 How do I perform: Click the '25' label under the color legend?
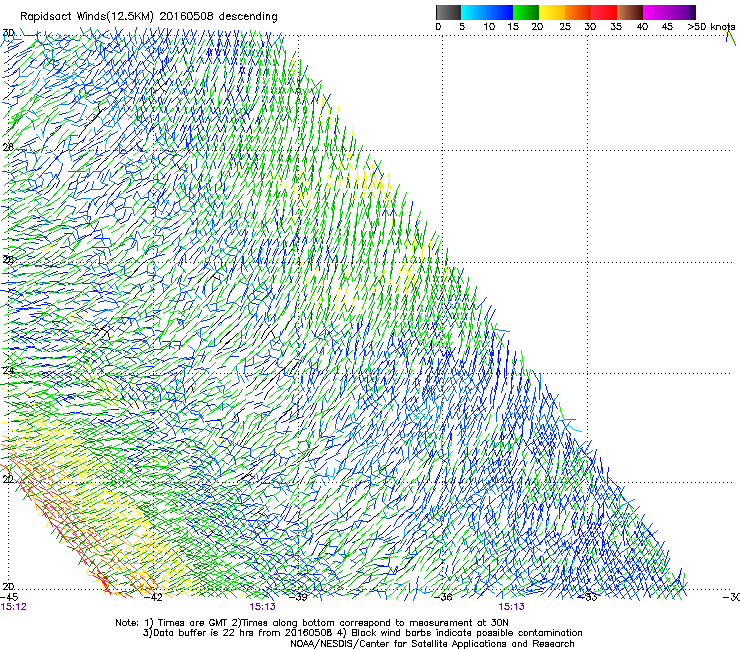click(565, 27)
